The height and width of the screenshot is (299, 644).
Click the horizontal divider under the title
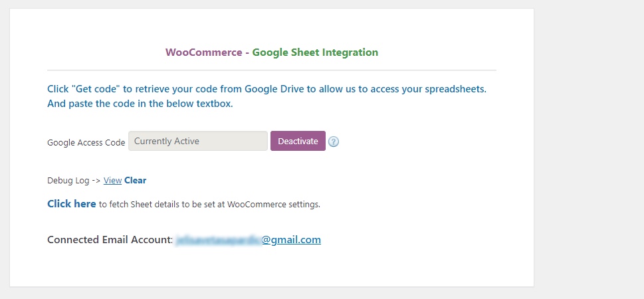[x=271, y=70]
